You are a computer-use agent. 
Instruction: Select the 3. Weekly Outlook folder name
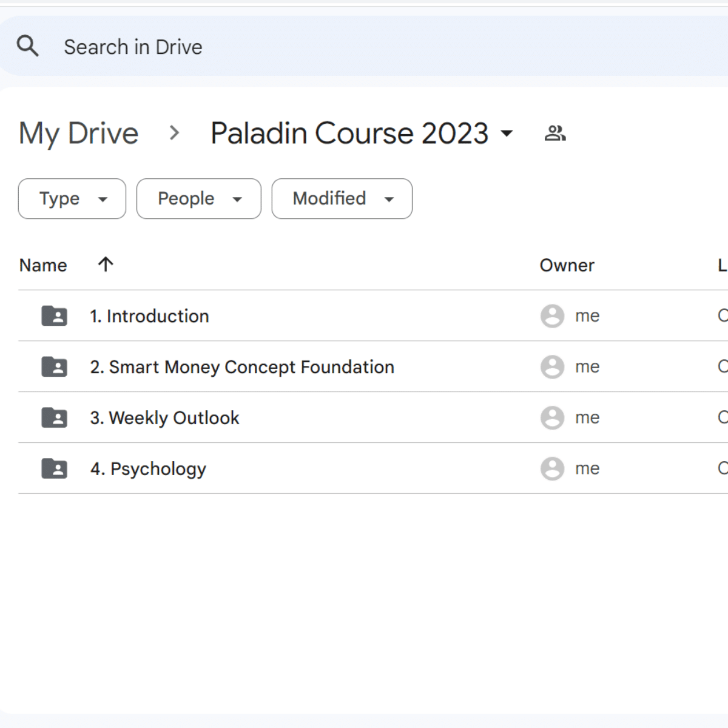[164, 418]
